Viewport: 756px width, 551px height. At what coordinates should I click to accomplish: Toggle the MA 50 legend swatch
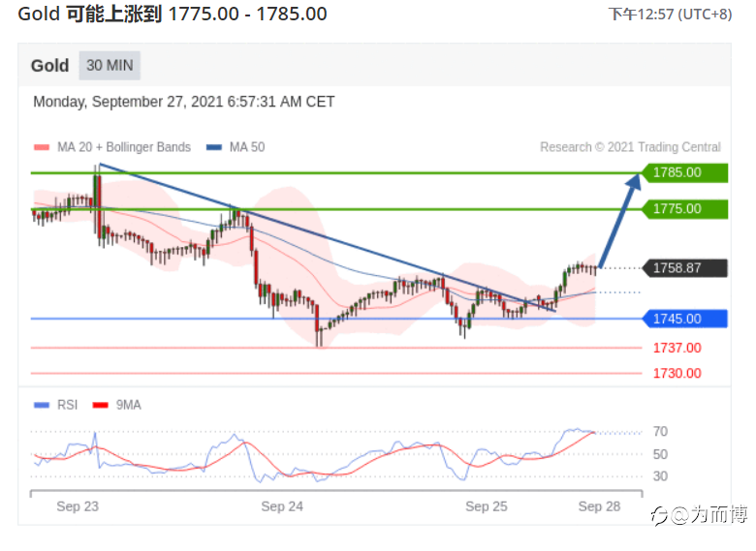coord(214,147)
